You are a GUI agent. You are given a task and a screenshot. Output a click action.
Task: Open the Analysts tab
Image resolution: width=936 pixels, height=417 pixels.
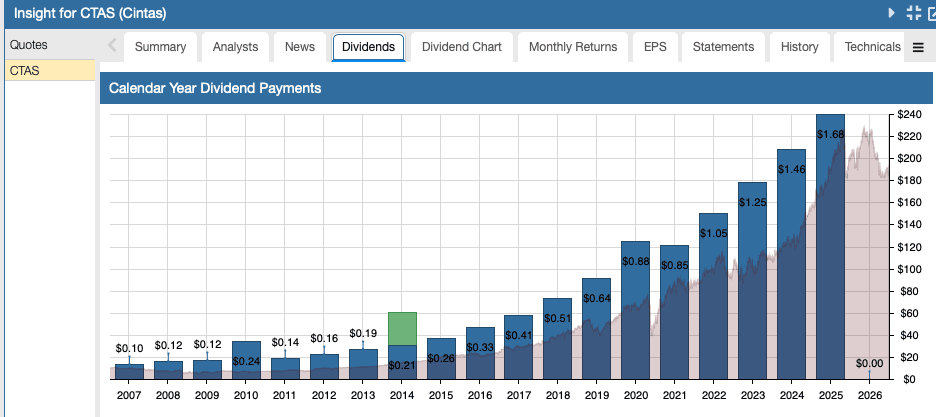click(x=235, y=47)
